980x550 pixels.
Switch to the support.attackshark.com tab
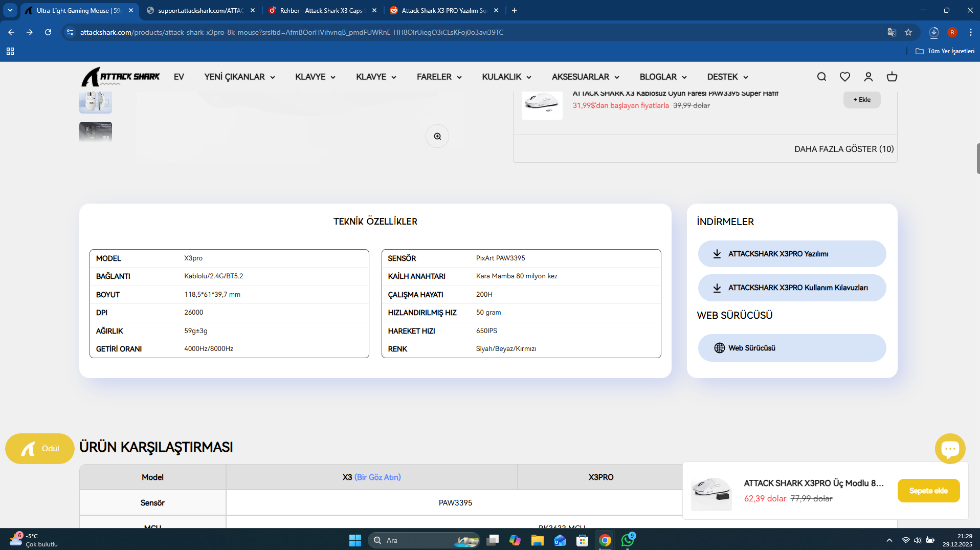pos(201,10)
